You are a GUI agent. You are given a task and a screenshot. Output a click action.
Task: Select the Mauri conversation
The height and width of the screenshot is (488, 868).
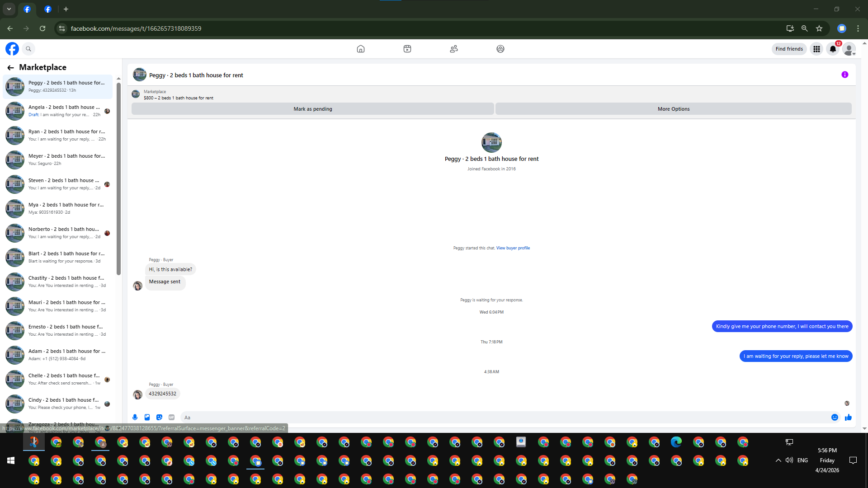58,306
